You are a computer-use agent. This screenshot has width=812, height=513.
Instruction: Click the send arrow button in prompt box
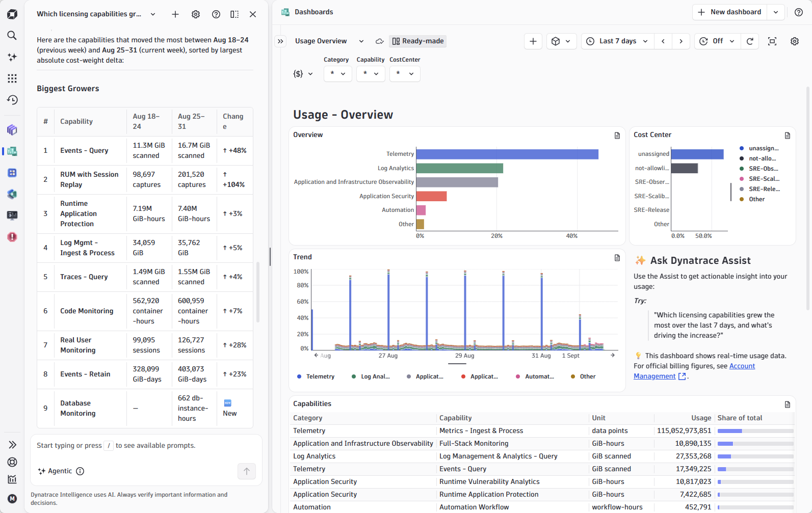247,471
